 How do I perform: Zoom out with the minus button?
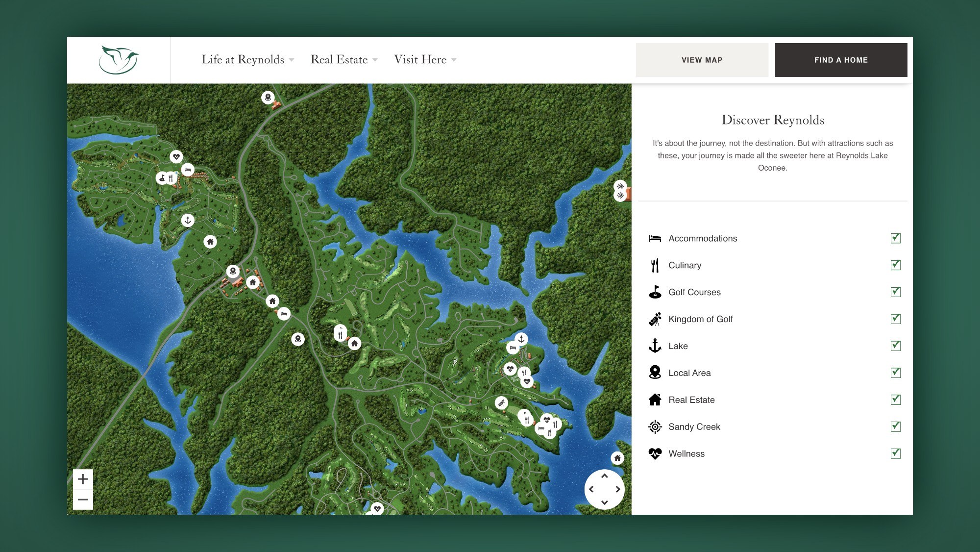(x=83, y=500)
